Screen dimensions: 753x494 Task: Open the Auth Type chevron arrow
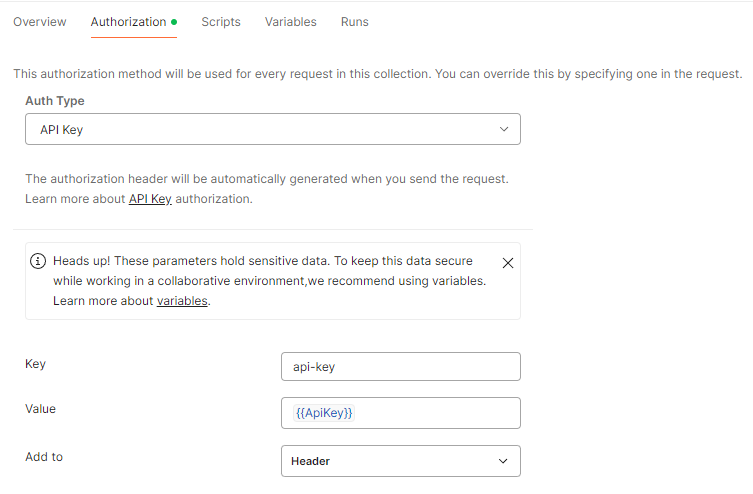(x=504, y=129)
